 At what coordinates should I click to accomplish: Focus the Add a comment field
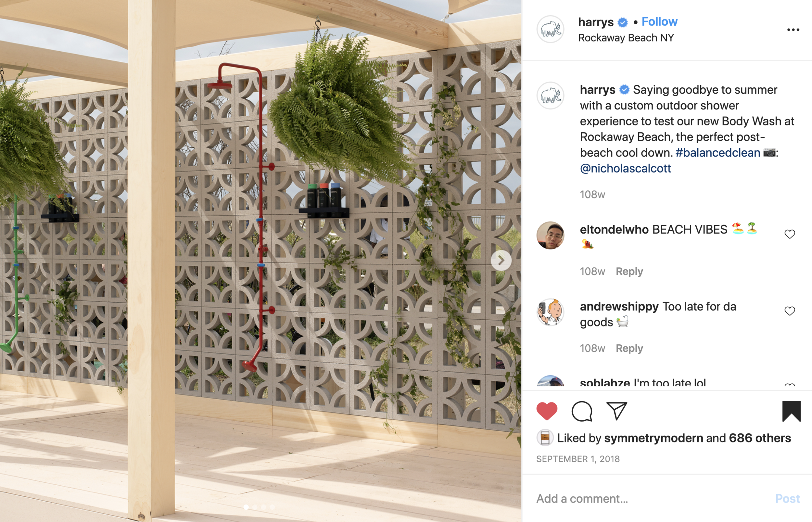(651, 499)
